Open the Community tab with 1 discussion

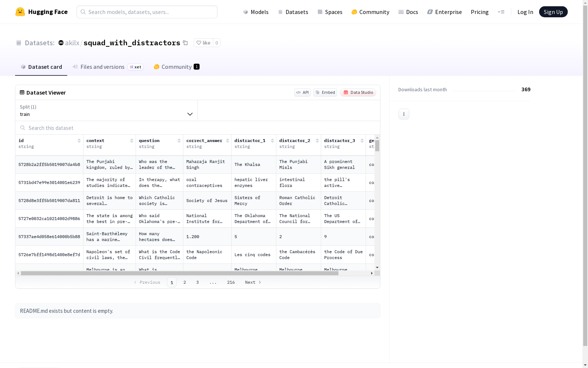pyautogui.click(x=176, y=67)
